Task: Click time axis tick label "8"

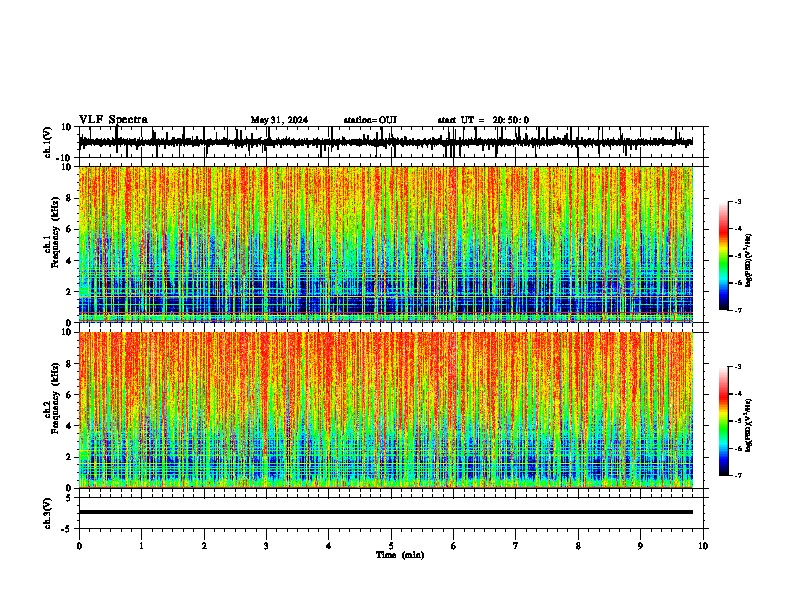Action: [578, 546]
